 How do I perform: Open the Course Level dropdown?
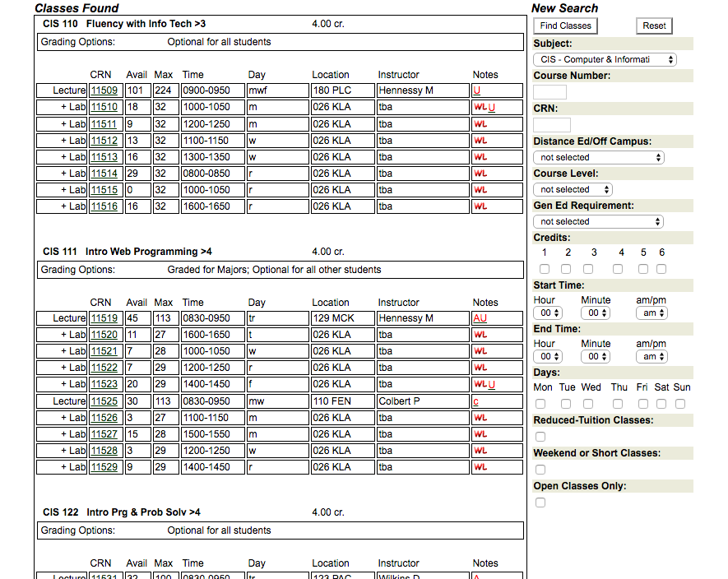[573, 189]
